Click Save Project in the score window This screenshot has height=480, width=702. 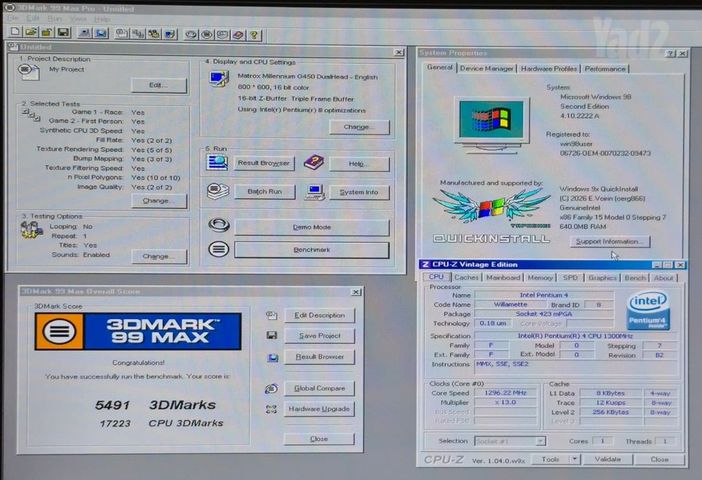(x=320, y=335)
